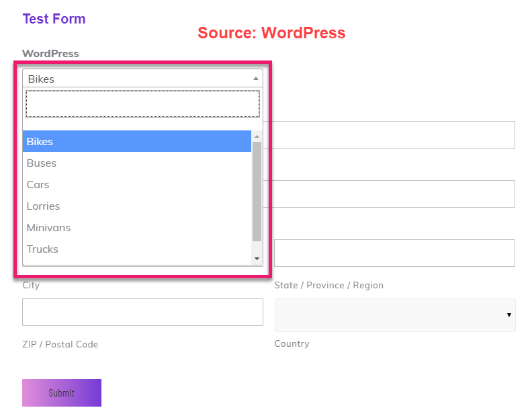Click the options list scroll-down arrow
The image size is (532, 412).
click(257, 259)
